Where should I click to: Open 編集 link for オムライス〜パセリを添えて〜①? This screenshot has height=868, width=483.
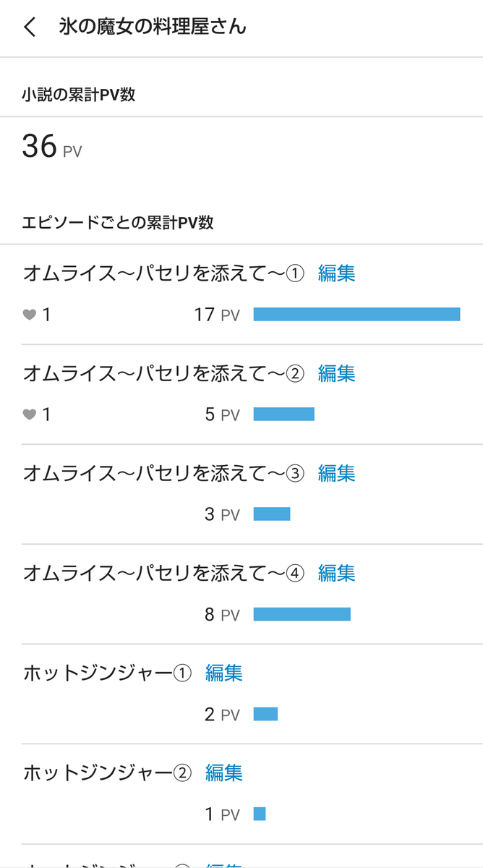point(337,273)
